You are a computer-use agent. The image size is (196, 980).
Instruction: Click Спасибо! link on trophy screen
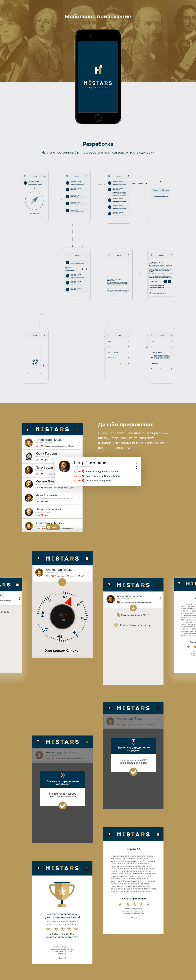[x=62, y=958]
